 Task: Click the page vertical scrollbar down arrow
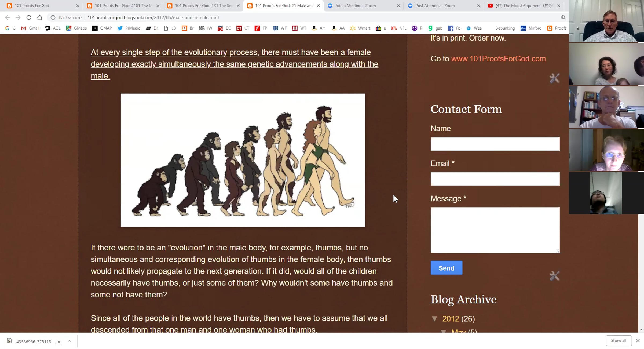pos(641,329)
